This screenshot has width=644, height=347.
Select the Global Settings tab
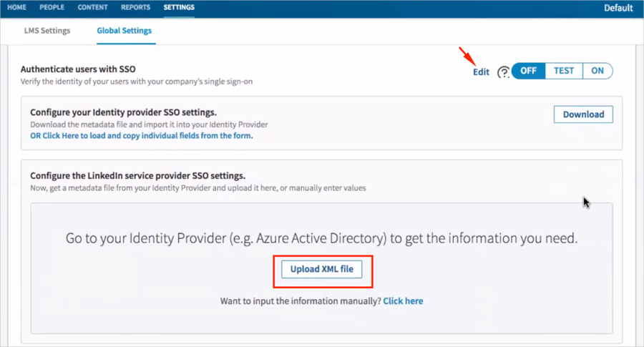[x=124, y=31]
